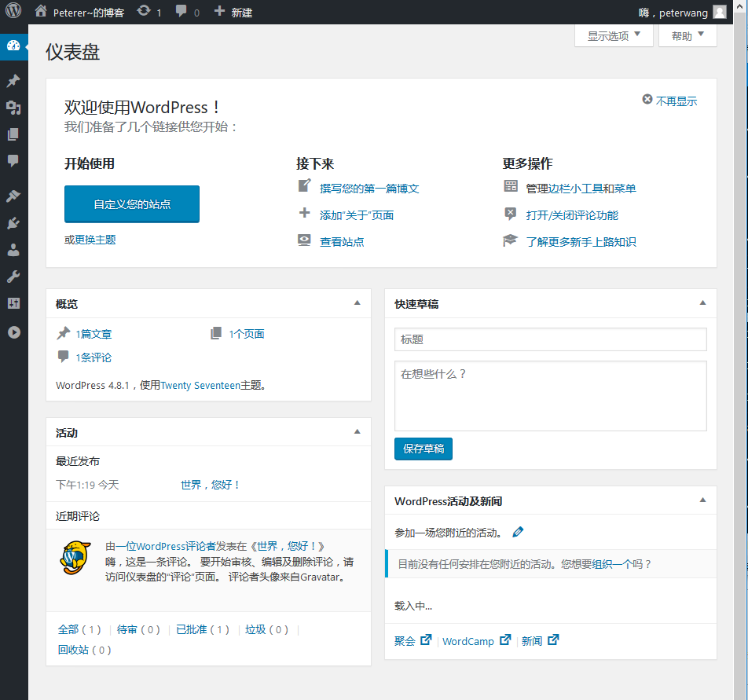Filter comments by 回收站 (0)
The height and width of the screenshot is (700, 748).
point(84,650)
